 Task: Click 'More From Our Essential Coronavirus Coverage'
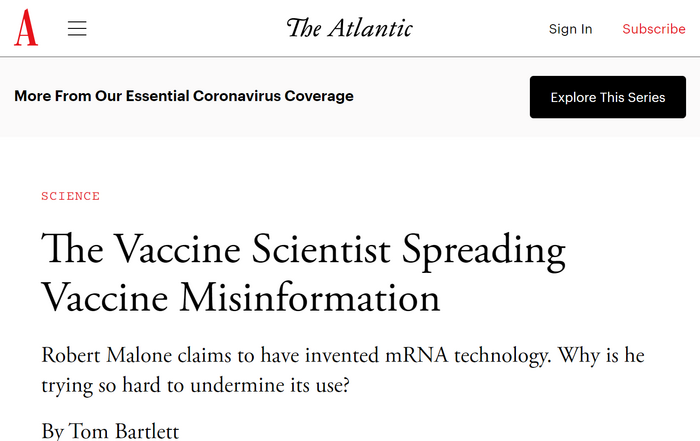tap(184, 97)
